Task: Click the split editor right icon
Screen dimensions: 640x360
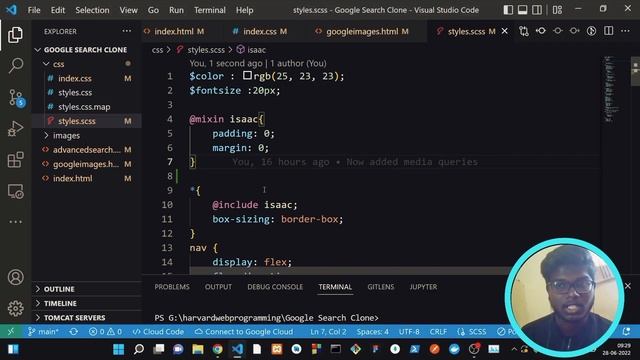Action: pos(608,31)
